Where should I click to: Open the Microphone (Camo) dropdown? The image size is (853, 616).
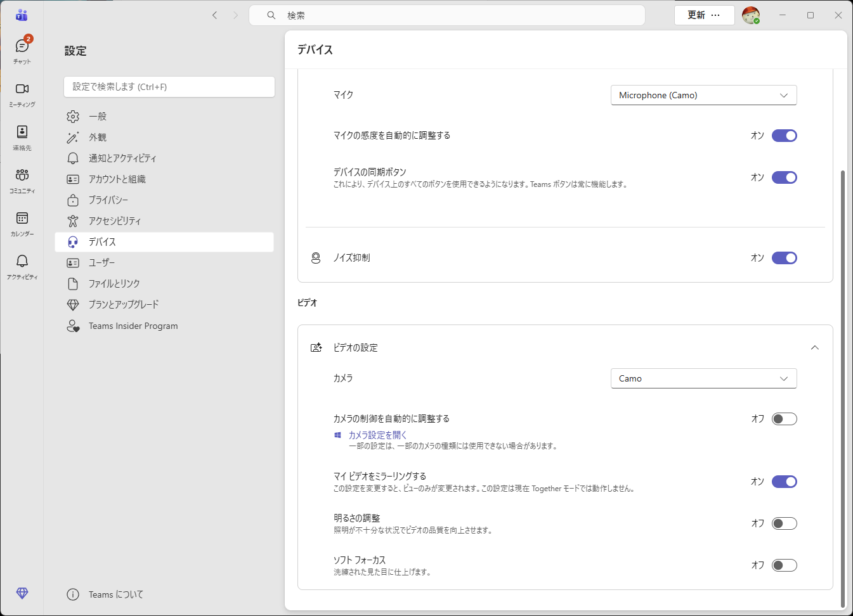click(703, 95)
